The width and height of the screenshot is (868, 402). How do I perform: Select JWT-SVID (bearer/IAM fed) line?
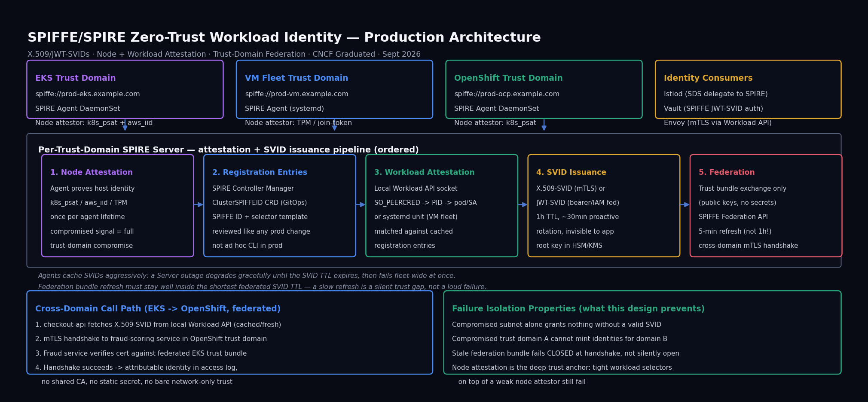click(x=578, y=203)
